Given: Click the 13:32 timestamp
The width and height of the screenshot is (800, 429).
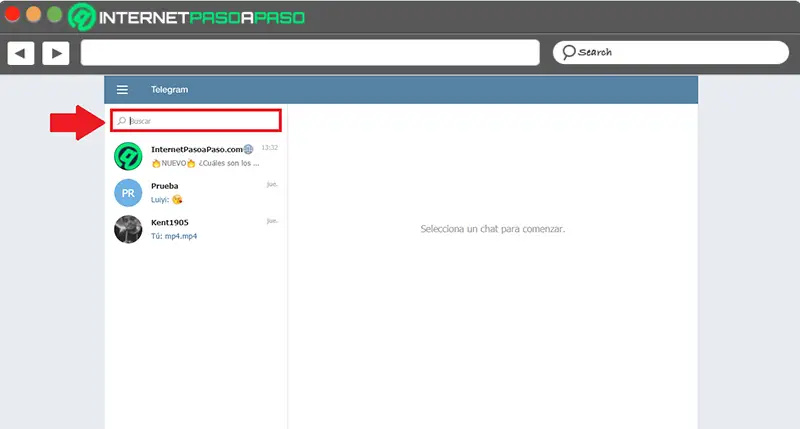Looking at the screenshot, I should (270, 148).
